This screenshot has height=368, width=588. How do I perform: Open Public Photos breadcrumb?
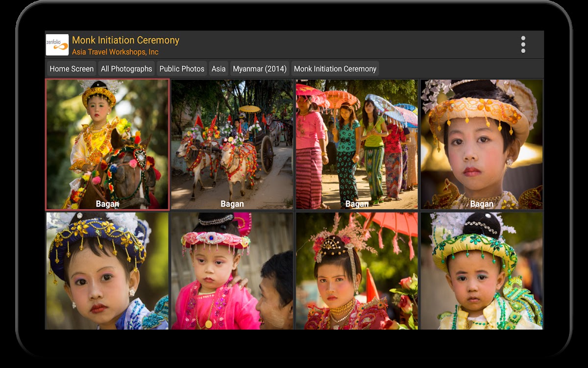pos(182,69)
